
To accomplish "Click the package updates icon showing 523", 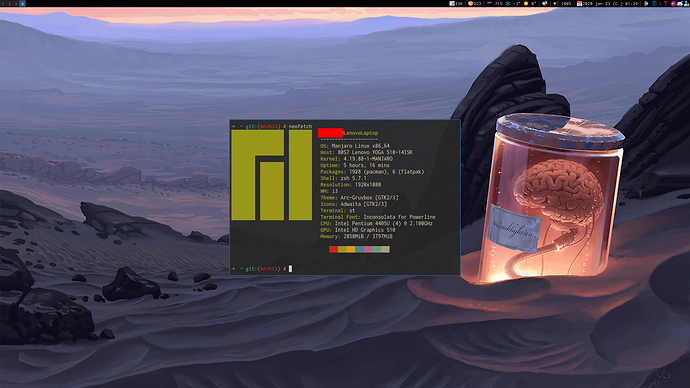I will pos(470,3).
